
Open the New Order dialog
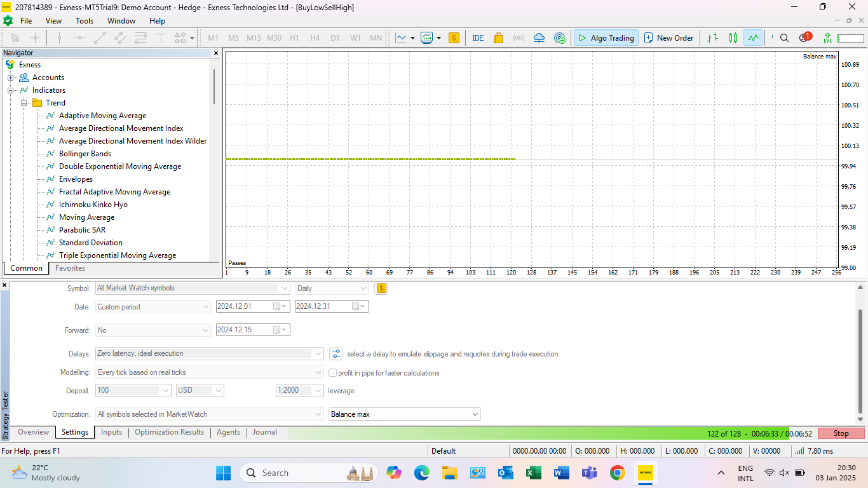[x=668, y=38]
